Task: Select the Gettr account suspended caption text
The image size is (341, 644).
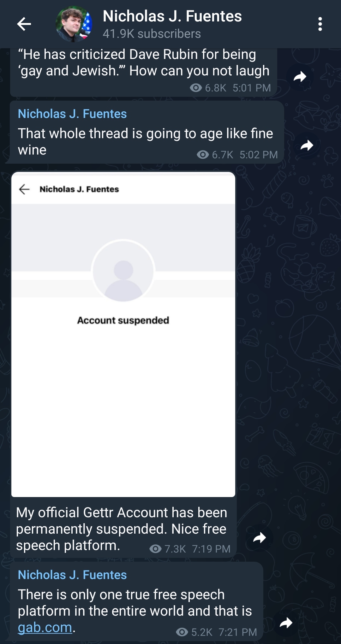Action: [122, 529]
